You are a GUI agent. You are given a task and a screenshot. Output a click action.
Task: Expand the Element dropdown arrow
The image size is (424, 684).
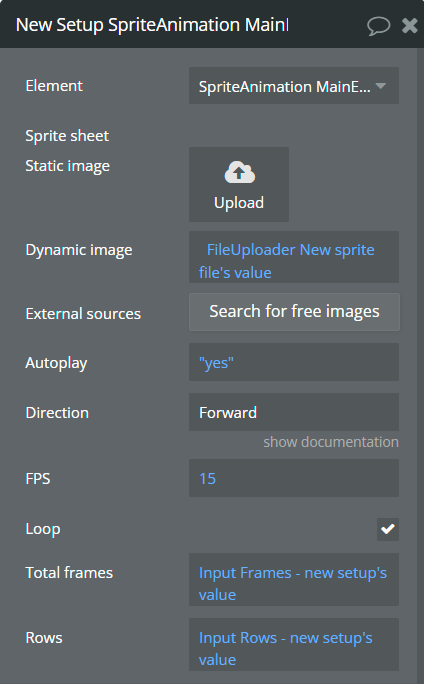tap(381, 86)
